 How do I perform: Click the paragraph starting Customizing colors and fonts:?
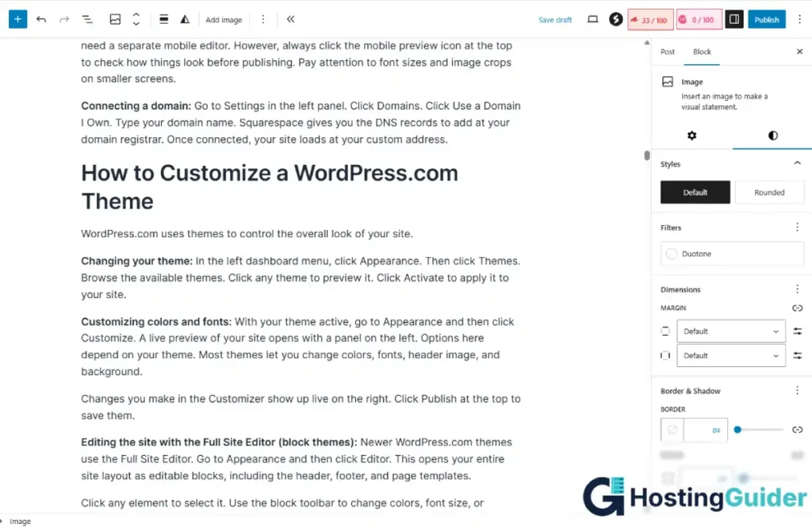(298, 346)
